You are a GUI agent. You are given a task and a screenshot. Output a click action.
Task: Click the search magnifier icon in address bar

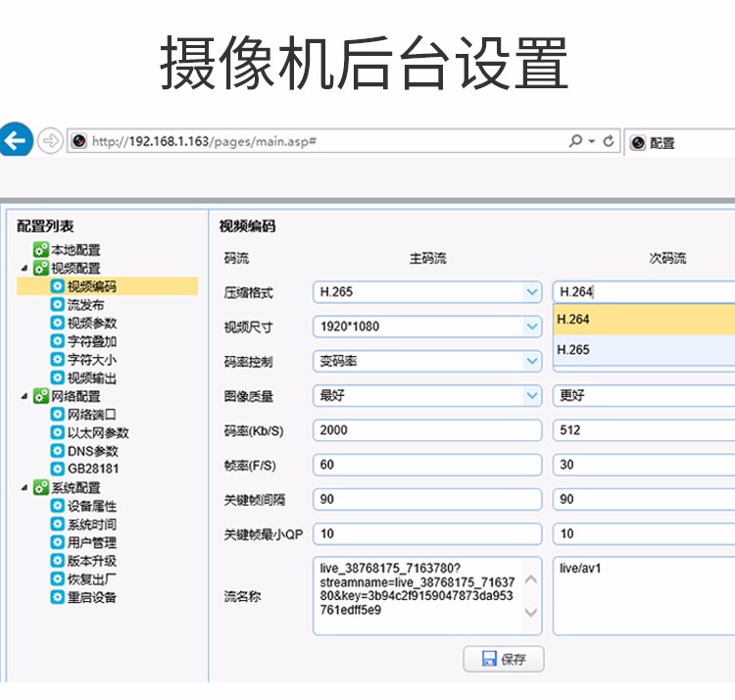click(575, 141)
